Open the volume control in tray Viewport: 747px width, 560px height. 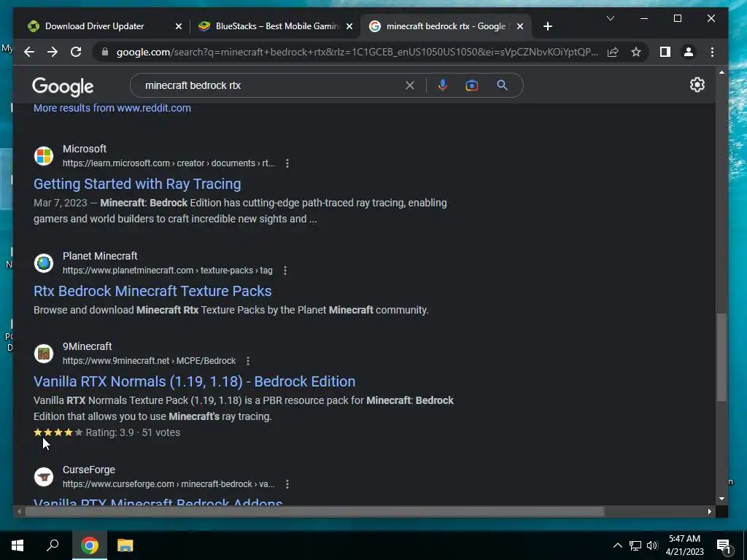click(x=652, y=545)
